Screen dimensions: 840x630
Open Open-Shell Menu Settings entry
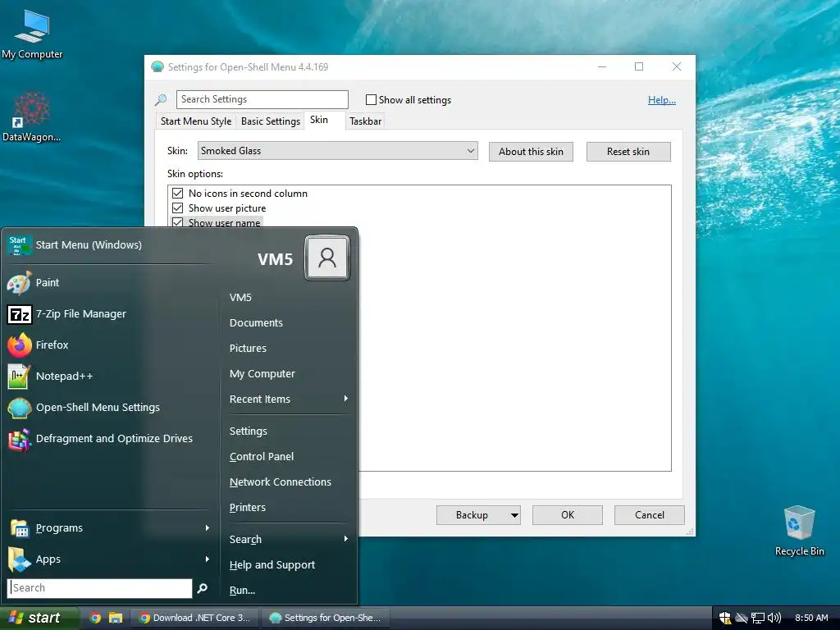coord(110,407)
